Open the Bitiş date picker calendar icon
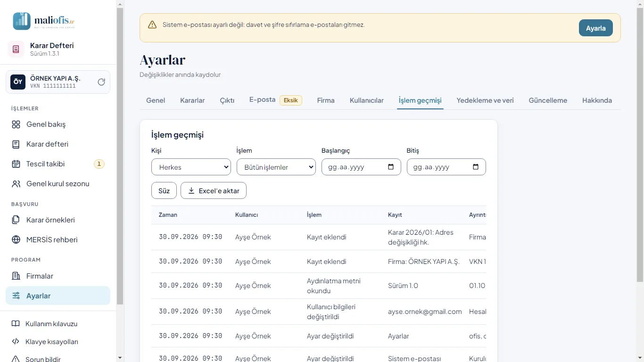 point(476,167)
